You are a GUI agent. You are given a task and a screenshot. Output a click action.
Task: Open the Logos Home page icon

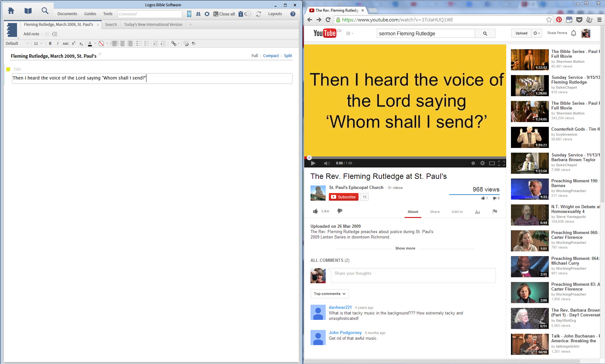tap(11, 11)
